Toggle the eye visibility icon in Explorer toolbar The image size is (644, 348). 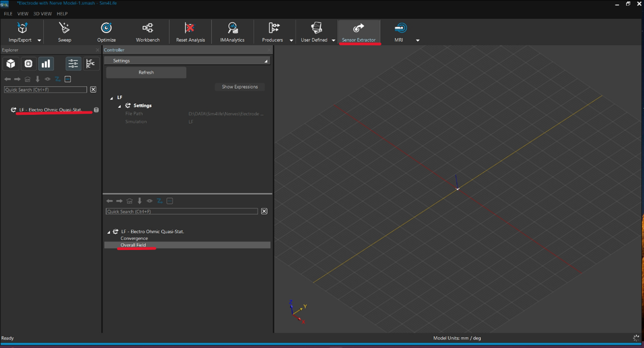(47, 79)
